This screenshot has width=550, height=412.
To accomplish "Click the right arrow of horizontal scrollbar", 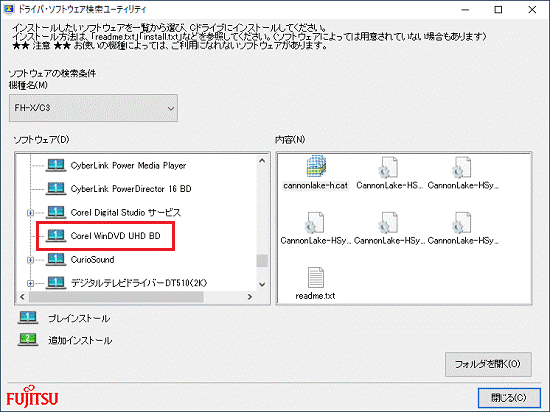I will click(x=250, y=297).
